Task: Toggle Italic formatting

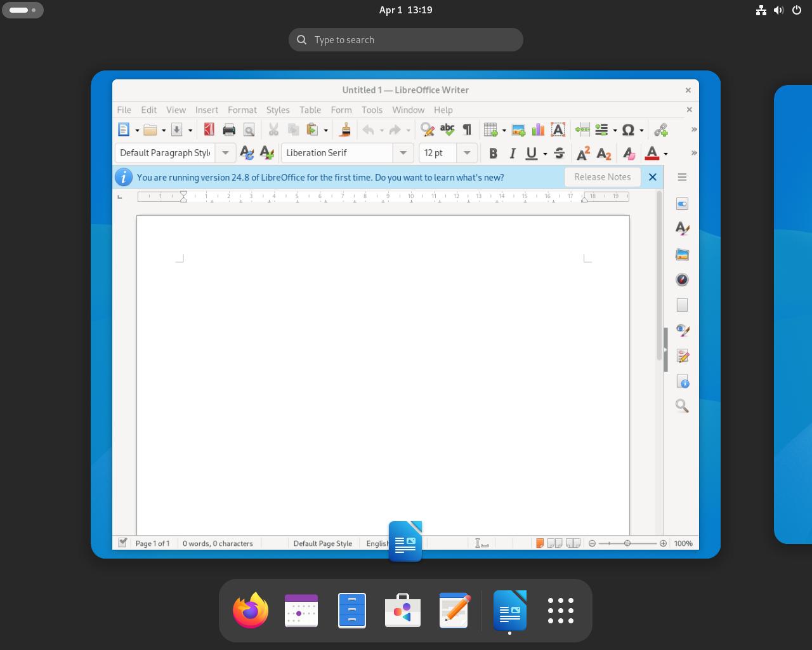Action: pos(513,153)
